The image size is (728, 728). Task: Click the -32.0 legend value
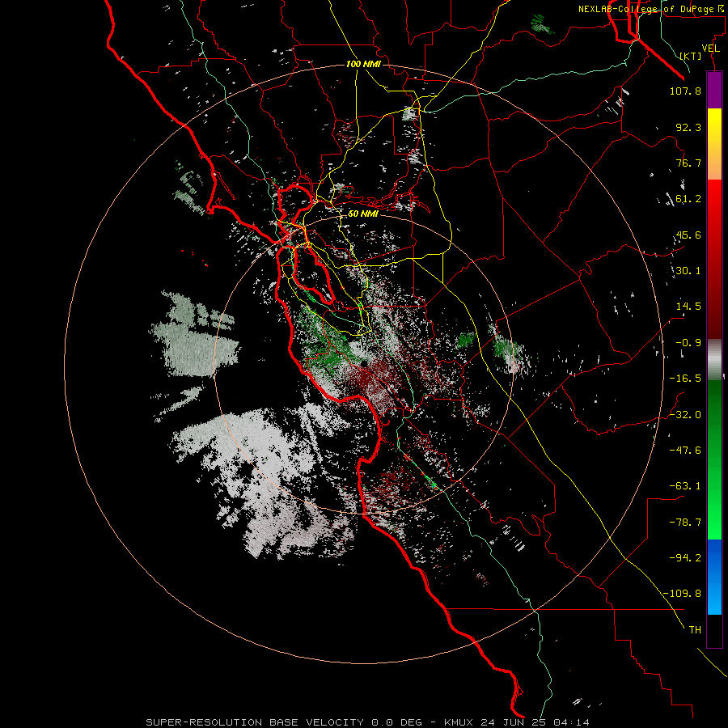pyautogui.click(x=685, y=415)
